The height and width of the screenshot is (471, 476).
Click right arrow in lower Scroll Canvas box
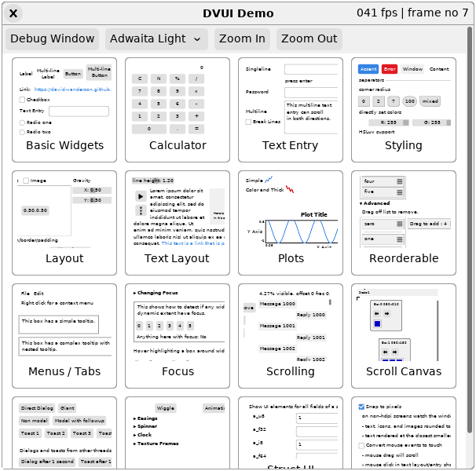(x=394, y=352)
